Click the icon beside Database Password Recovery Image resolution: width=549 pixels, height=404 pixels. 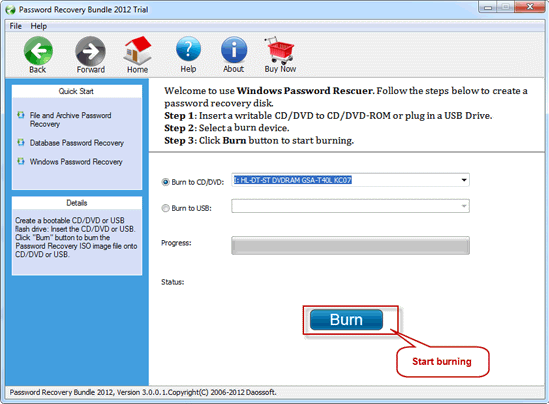[21, 142]
